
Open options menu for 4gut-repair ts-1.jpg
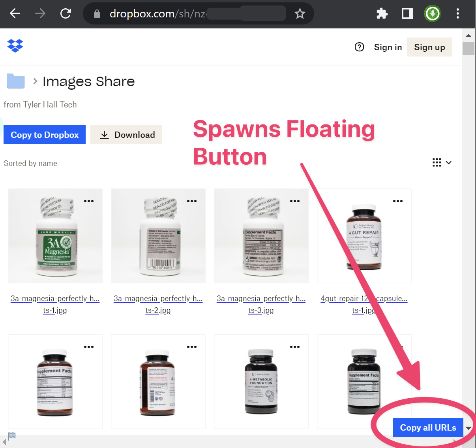click(x=398, y=201)
